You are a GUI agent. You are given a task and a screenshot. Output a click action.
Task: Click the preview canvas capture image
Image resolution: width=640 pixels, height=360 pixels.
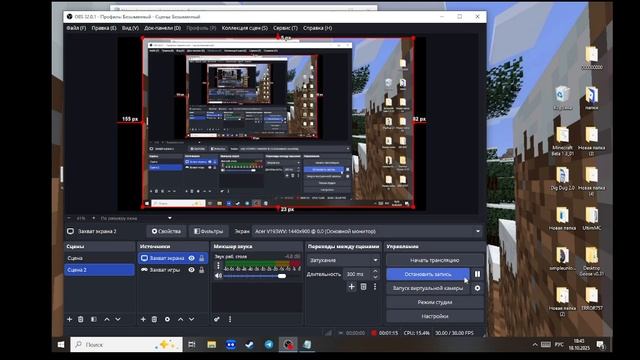pos(278,123)
